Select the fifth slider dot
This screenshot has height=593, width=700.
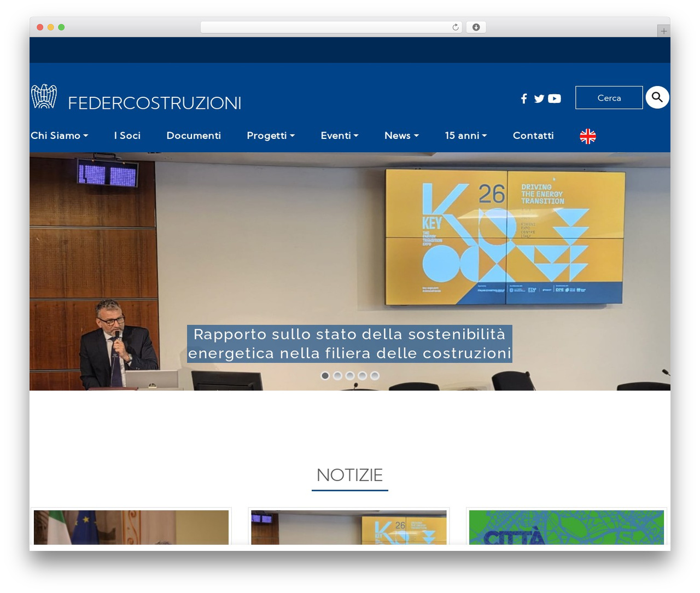(375, 375)
